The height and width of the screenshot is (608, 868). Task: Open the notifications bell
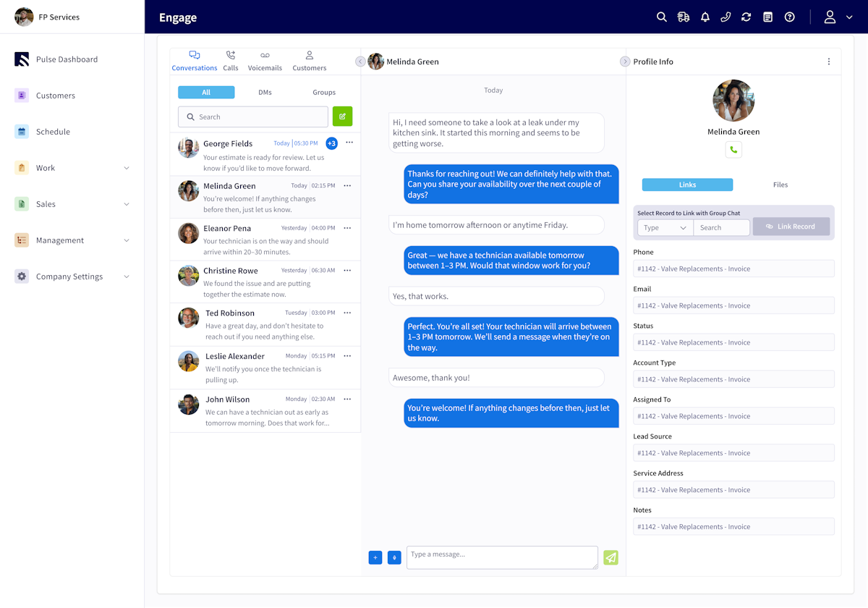[x=705, y=17]
